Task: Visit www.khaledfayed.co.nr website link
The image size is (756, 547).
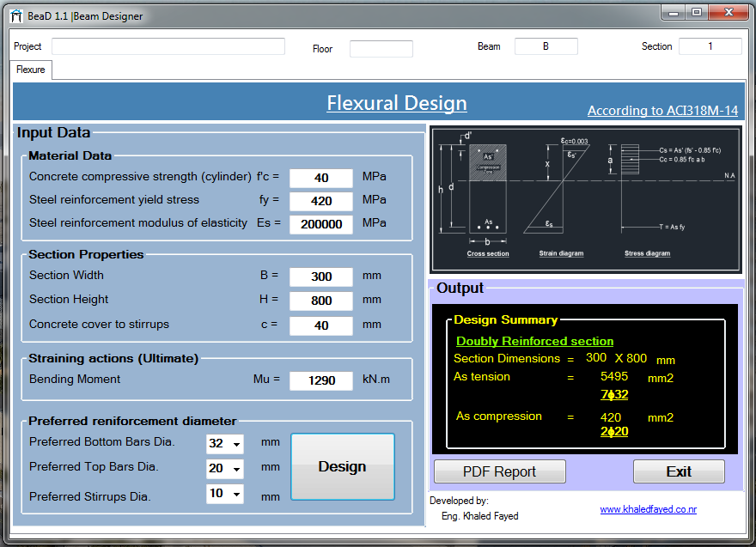Action: (648, 509)
